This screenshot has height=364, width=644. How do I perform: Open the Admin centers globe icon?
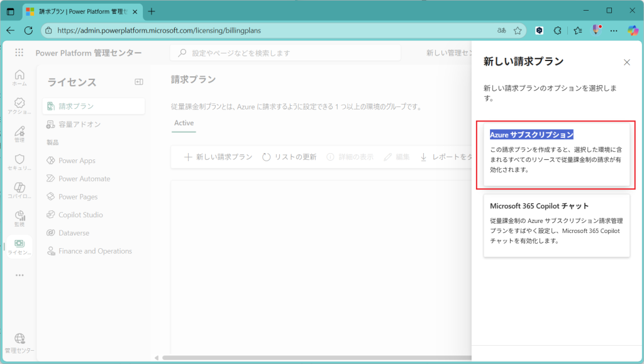point(19,343)
